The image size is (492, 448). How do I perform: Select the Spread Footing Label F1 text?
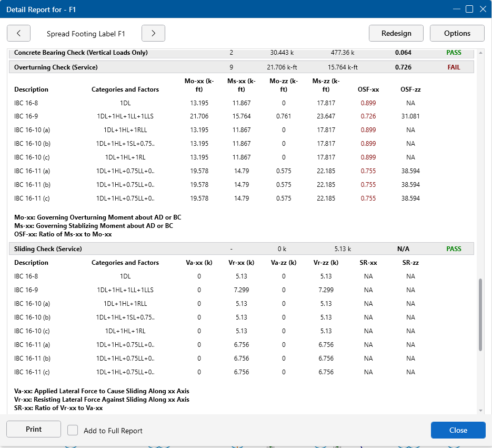(x=86, y=34)
